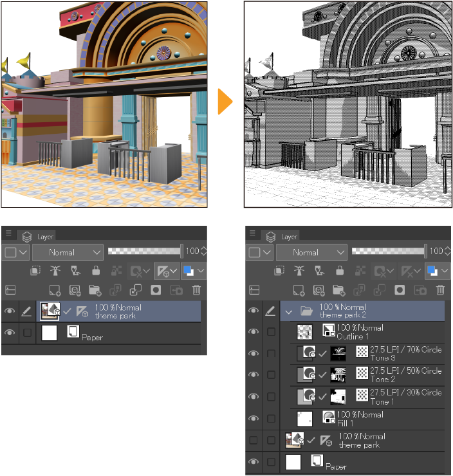Select the Tone 3 layer row

pos(367,354)
